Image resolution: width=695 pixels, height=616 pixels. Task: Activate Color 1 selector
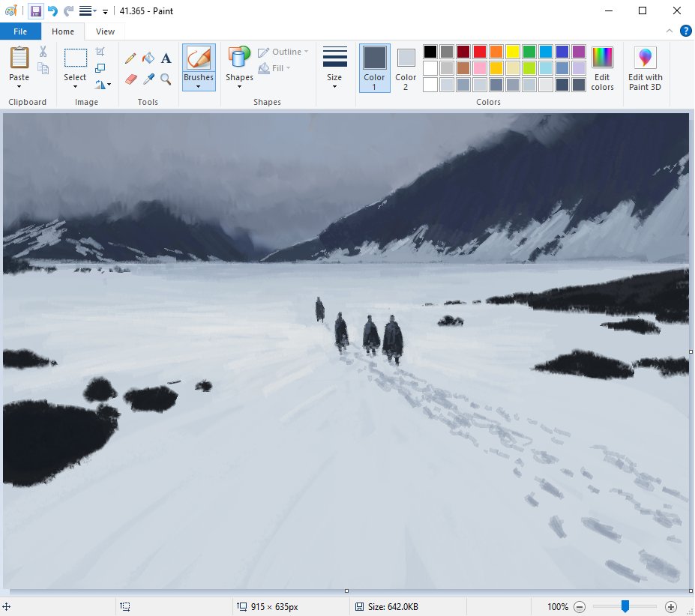click(375, 67)
